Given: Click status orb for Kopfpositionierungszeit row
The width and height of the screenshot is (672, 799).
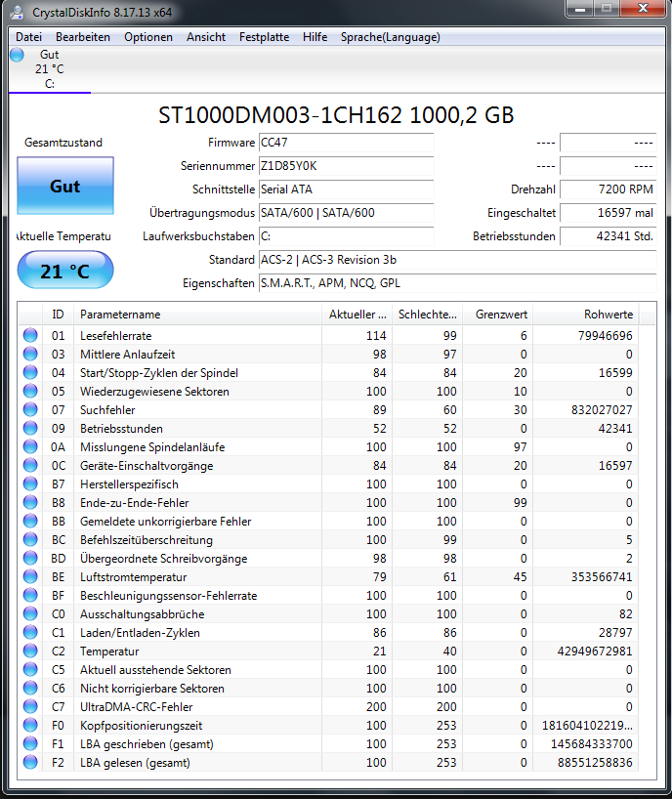Looking at the screenshot, I should point(30,725).
